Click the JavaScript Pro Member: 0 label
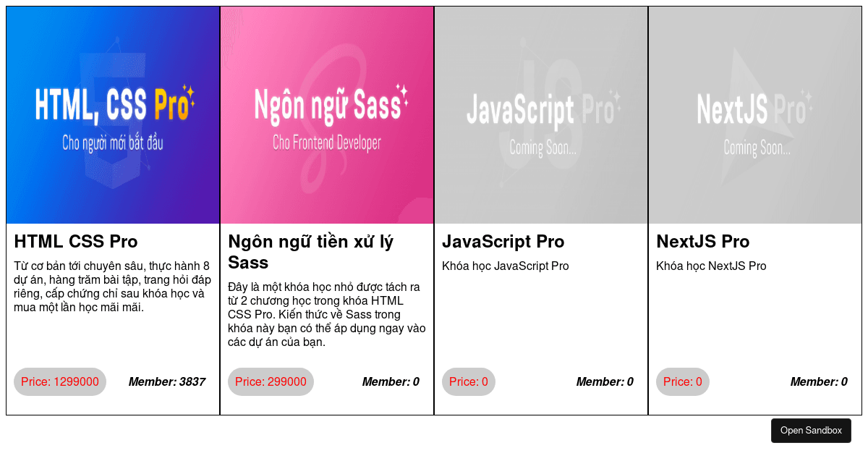 click(x=605, y=381)
